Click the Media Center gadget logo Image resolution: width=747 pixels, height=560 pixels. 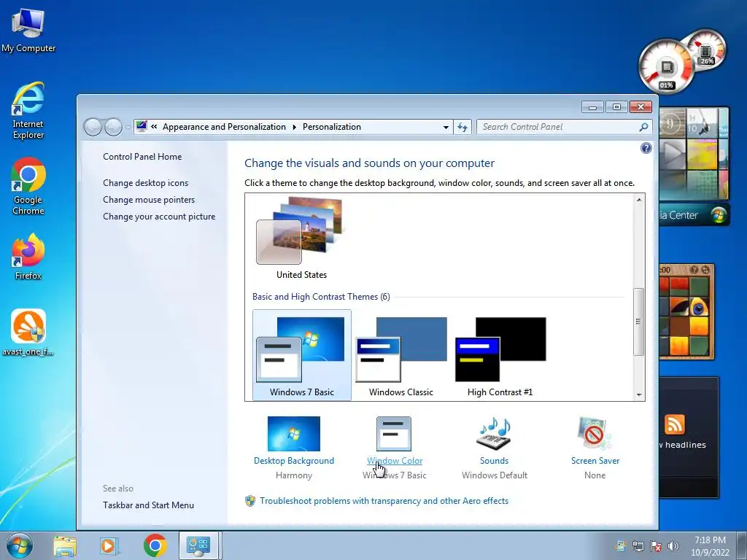coord(719,215)
